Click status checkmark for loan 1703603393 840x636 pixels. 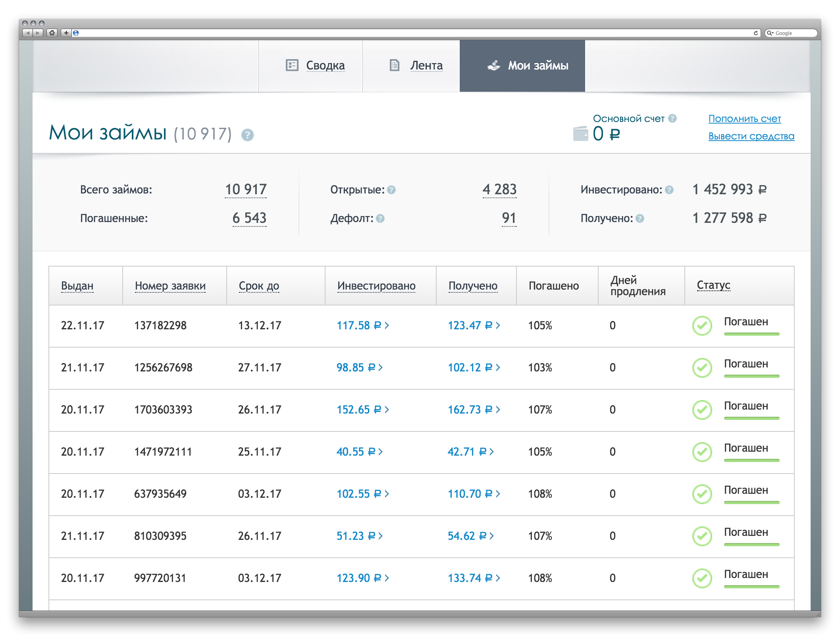coord(702,410)
